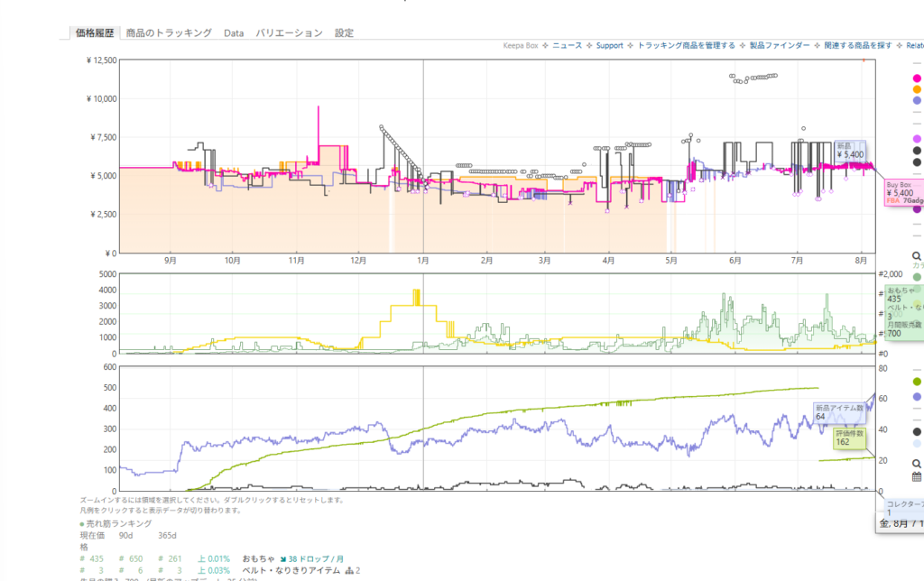The height and width of the screenshot is (581, 924).
Task: Open the 価格履歴 tab
Action: [94, 33]
